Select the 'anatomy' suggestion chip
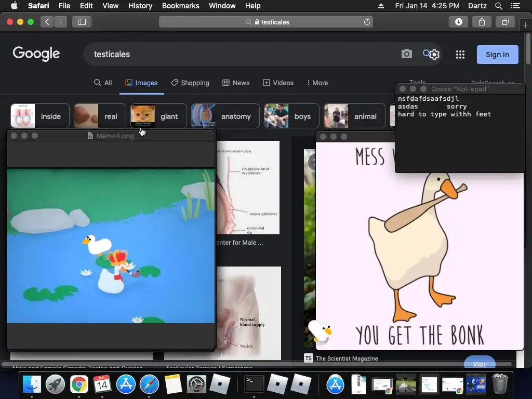Image resolution: width=532 pixels, height=399 pixels. tap(225, 116)
